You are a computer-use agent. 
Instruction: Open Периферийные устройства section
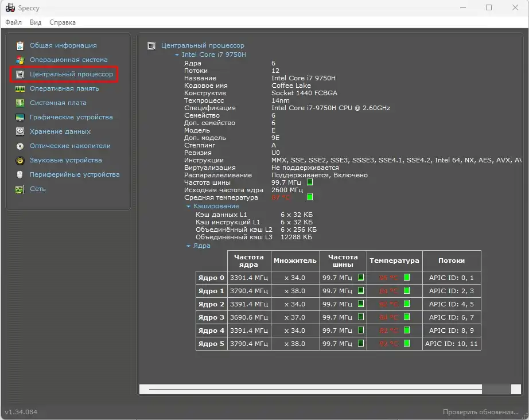click(x=75, y=175)
